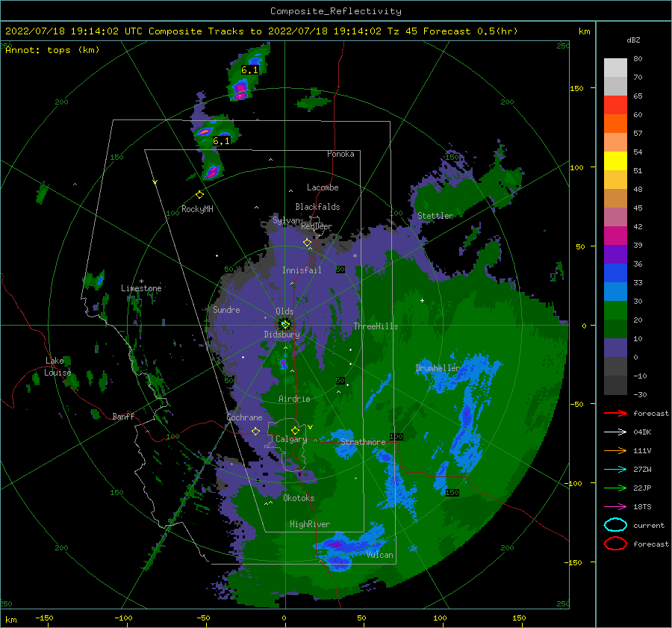This screenshot has width=672, height=628.
Task: Click the Stettler city label
Action: (435, 216)
